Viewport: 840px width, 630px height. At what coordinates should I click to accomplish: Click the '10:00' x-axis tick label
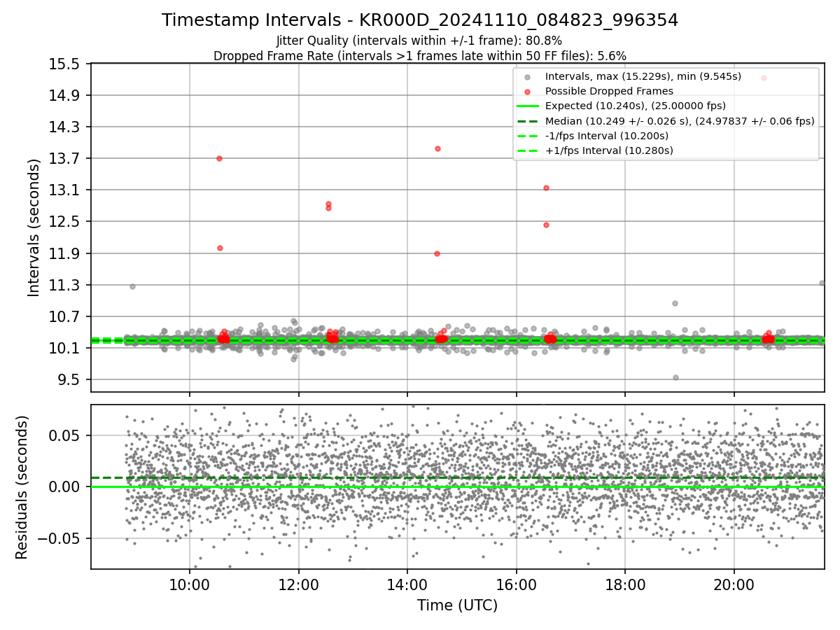click(190, 586)
